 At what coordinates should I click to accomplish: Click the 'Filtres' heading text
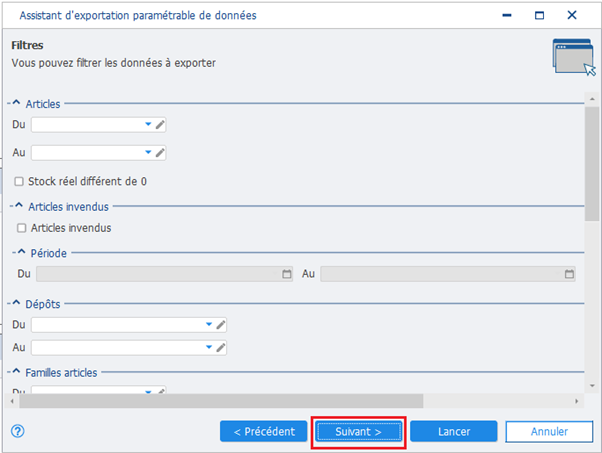[x=27, y=45]
